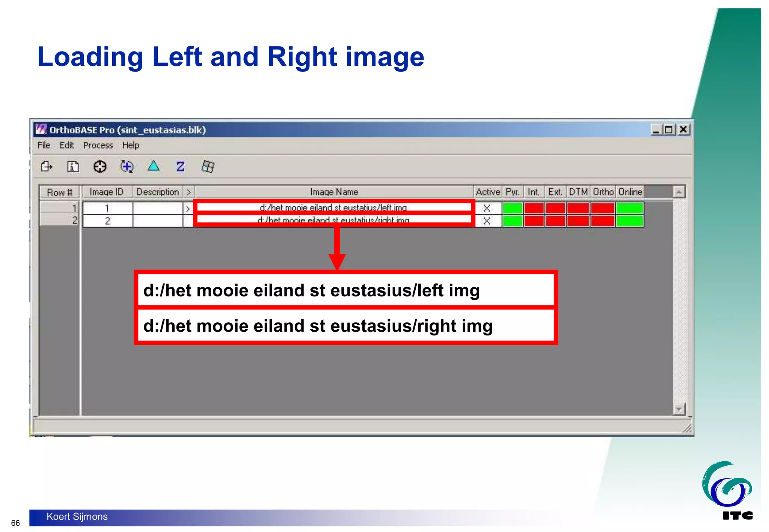
Task: Click the ortho resampling grid icon
Action: click(208, 166)
